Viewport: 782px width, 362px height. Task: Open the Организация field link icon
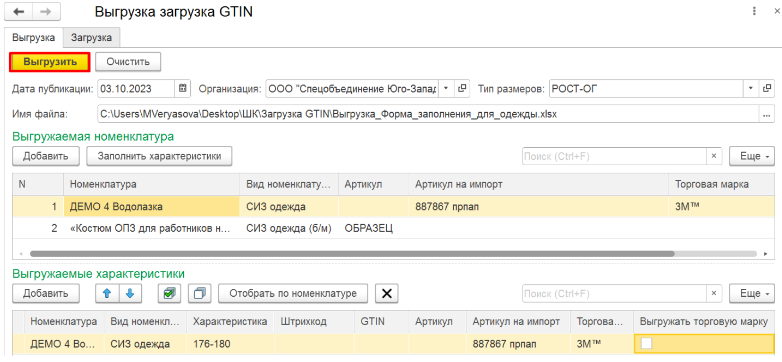point(462,89)
